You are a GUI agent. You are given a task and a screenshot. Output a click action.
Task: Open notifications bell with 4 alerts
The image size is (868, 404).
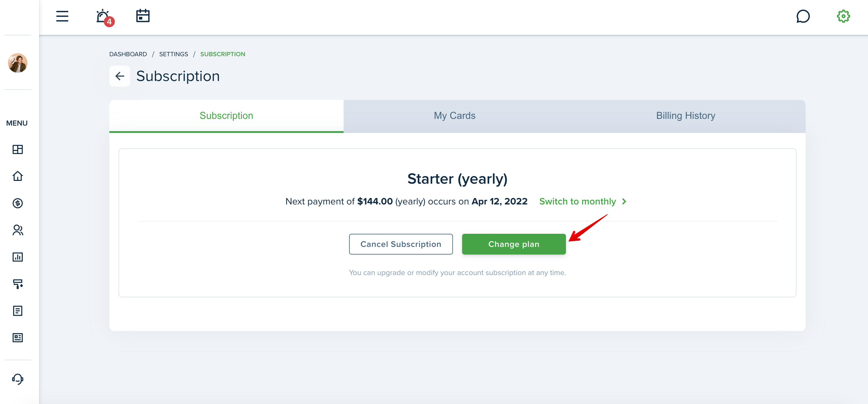point(104,17)
